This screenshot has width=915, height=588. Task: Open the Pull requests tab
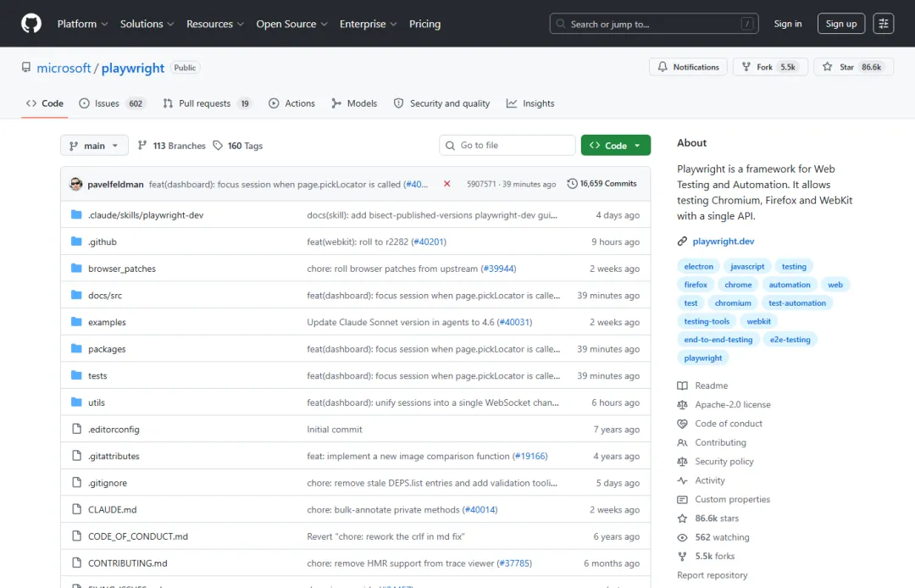(207, 103)
